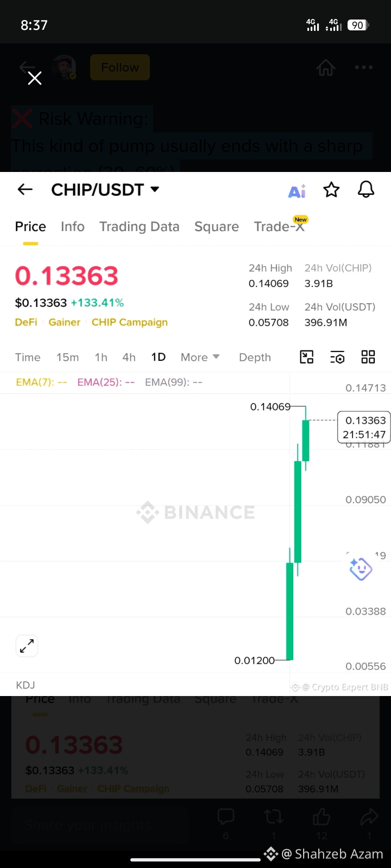The height and width of the screenshot is (868, 391).
Task: Go to the Square tab
Action: point(217,226)
